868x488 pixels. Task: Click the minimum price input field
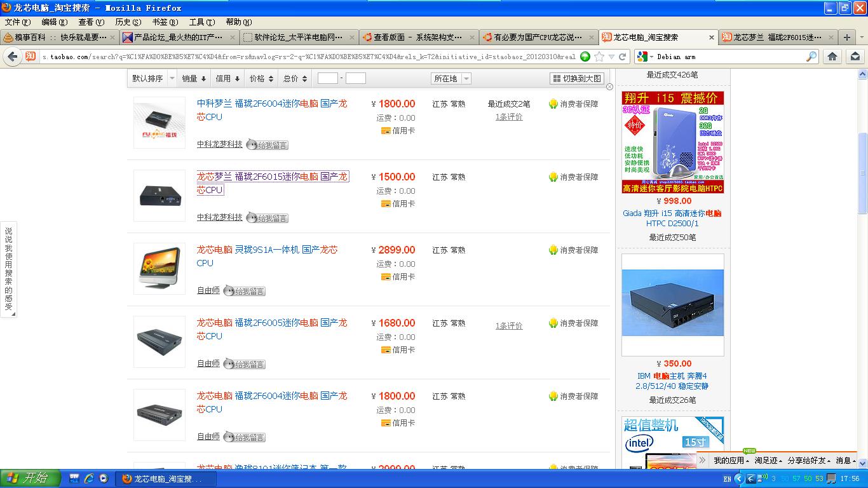click(x=328, y=78)
